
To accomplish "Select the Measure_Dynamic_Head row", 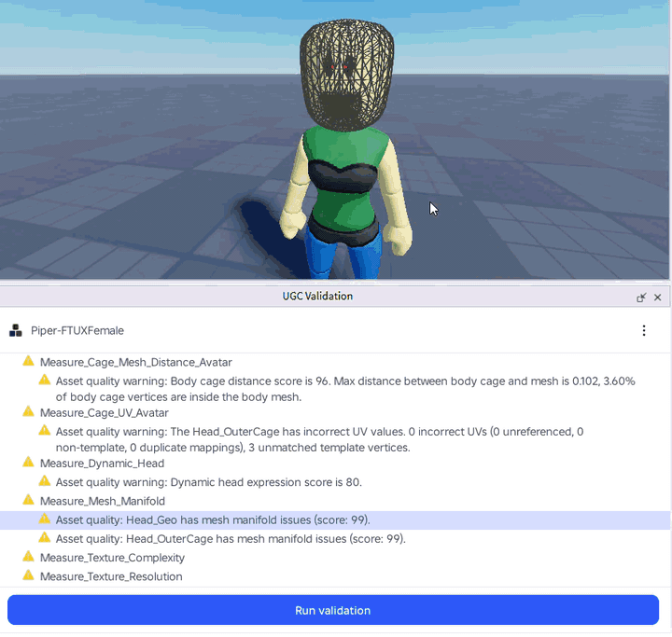I will click(335, 464).
